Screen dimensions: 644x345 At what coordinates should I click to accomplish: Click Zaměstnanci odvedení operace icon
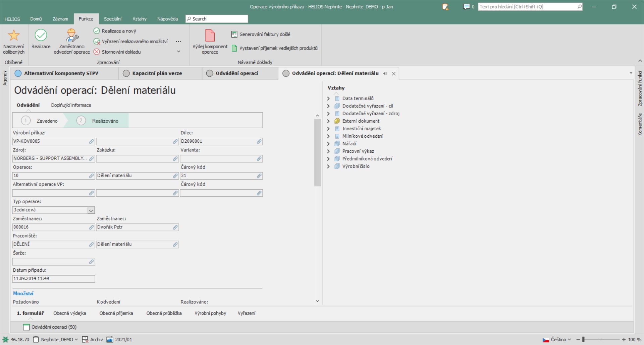(x=72, y=35)
